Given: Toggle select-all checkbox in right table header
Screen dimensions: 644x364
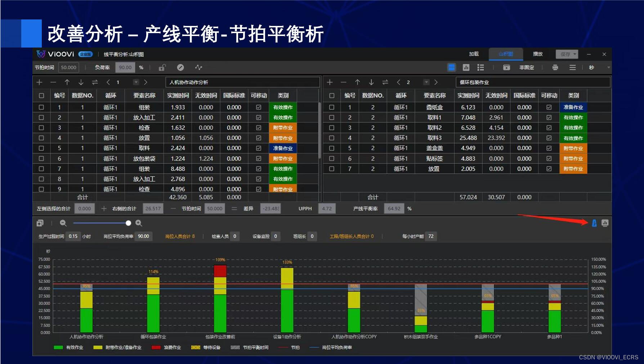Looking at the screenshot, I should point(332,96).
